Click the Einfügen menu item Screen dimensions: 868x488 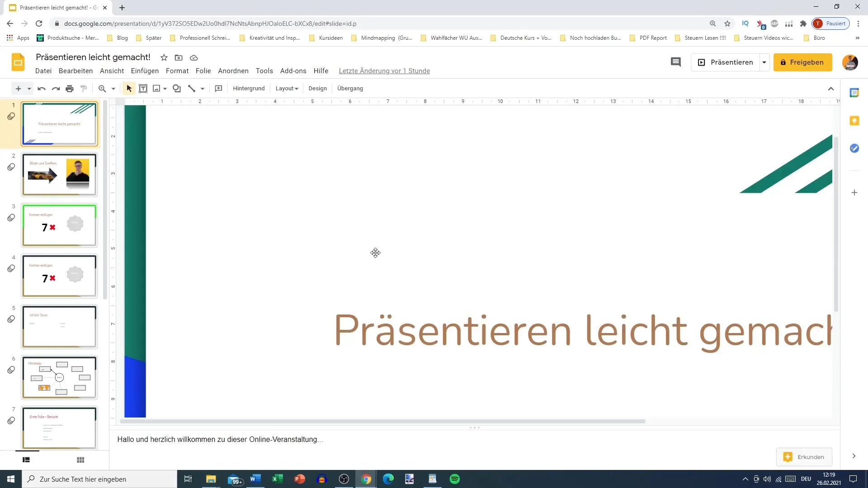[145, 71]
